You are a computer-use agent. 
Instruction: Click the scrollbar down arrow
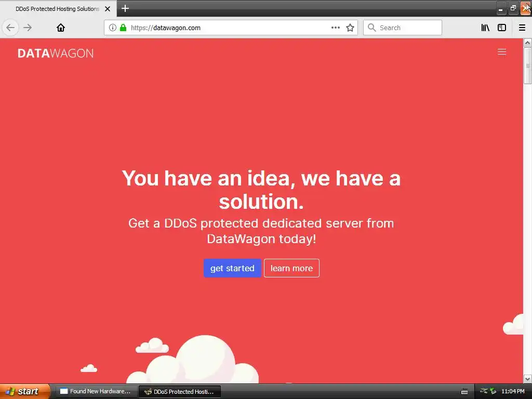(528, 379)
